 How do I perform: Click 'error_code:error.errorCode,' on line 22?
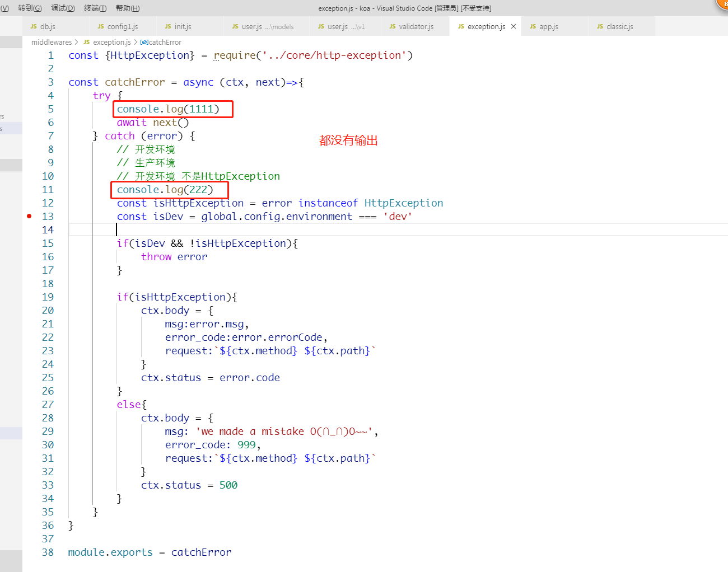tap(246, 337)
